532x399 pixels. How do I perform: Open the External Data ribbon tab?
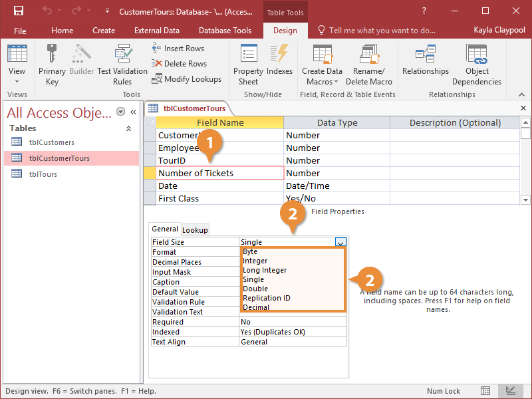[x=157, y=31]
